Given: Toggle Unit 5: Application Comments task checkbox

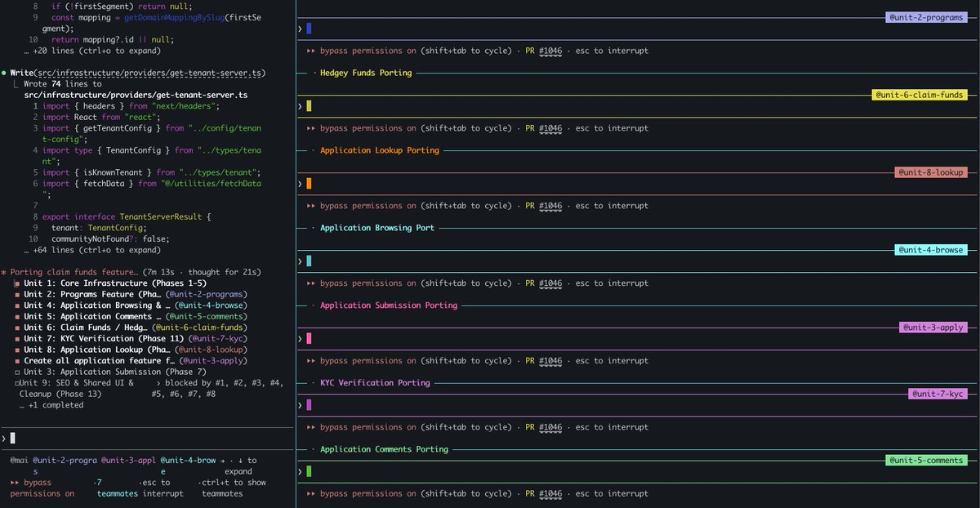Looking at the screenshot, I should tap(17, 316).
